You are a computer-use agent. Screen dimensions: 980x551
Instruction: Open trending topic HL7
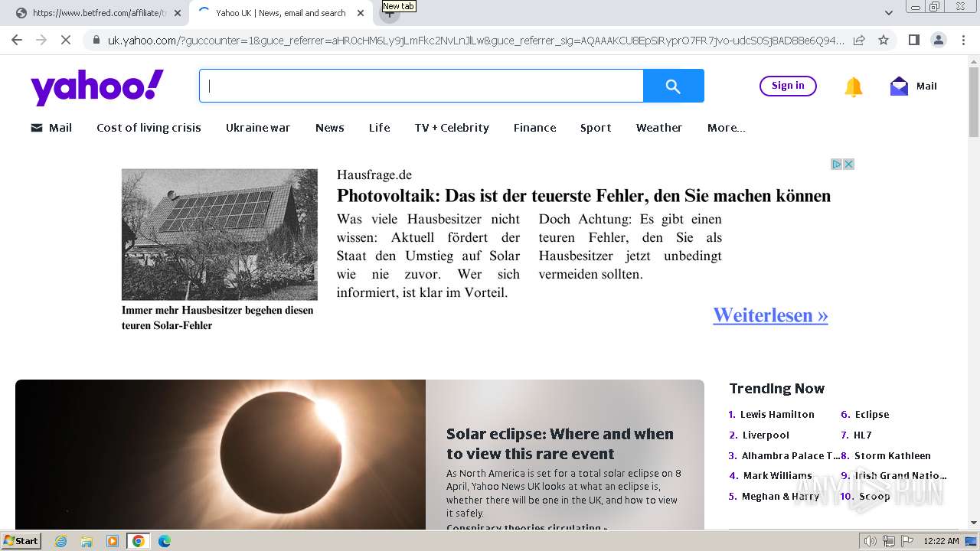[x=863, y=435]
